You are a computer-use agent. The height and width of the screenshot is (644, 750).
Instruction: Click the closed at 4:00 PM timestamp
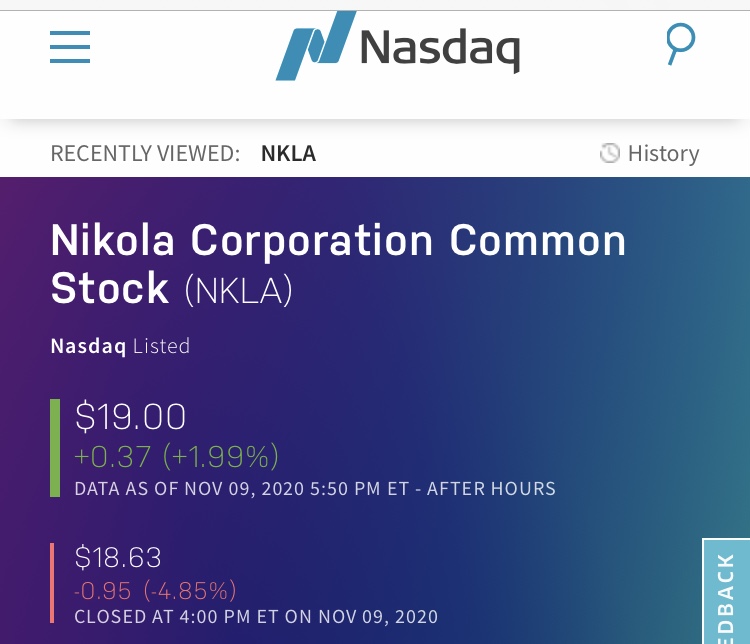point(256,617)
